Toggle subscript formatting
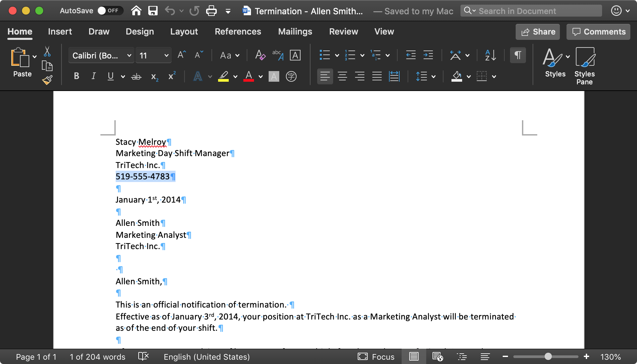The height and width of the screenshot is (364, 637). [155, 77]
